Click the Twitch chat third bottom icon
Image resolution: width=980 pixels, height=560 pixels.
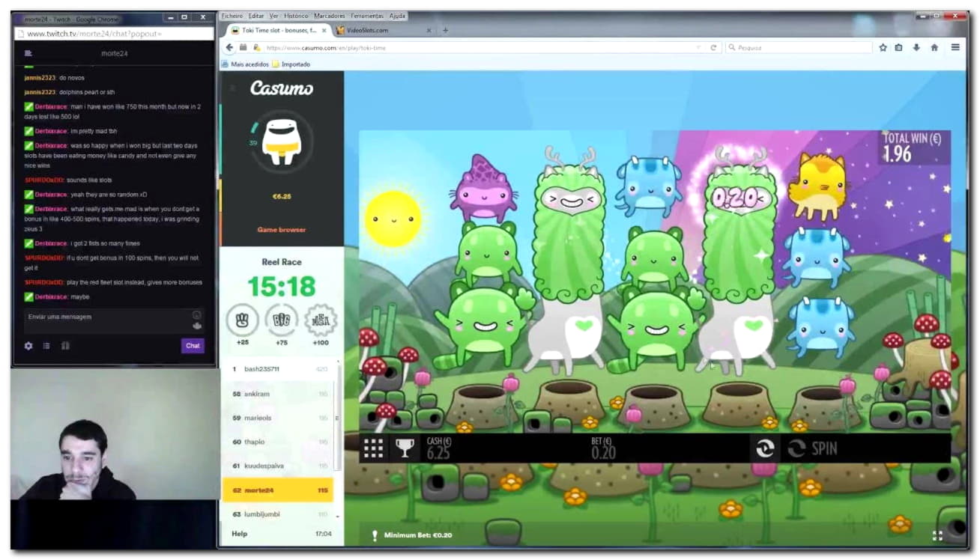pos(64,346)
